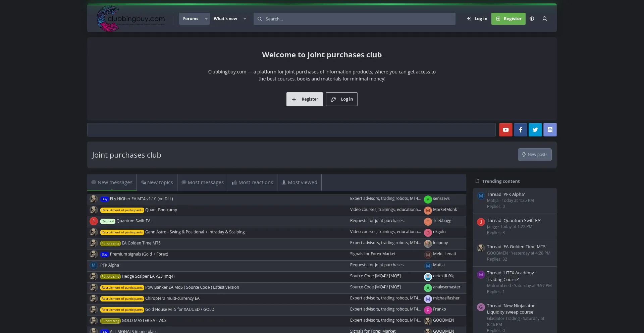Viewport: 644px width, 333px height.
Task: Open thread FLy HiGher EA MT4 v1.10
Action: [142, 199]
